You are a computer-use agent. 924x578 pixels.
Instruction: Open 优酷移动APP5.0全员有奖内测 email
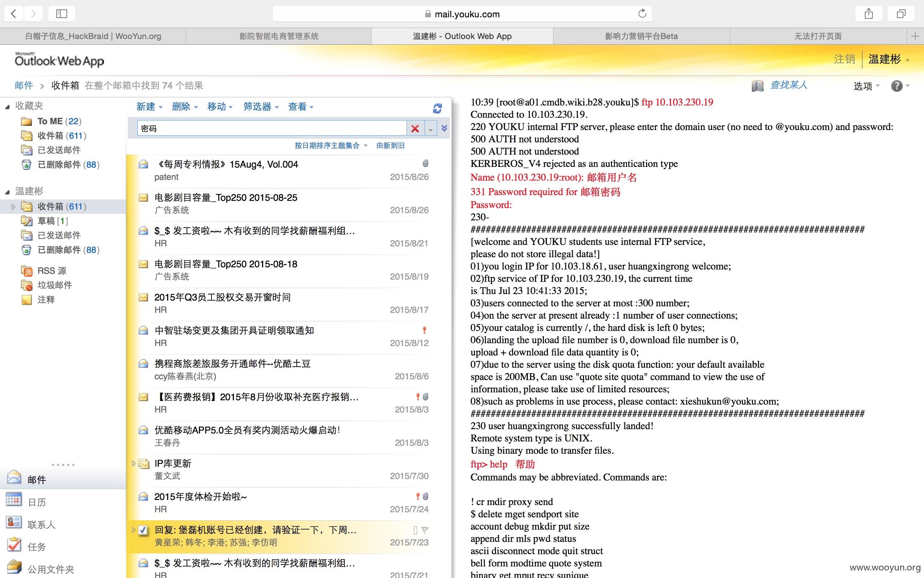283,436
